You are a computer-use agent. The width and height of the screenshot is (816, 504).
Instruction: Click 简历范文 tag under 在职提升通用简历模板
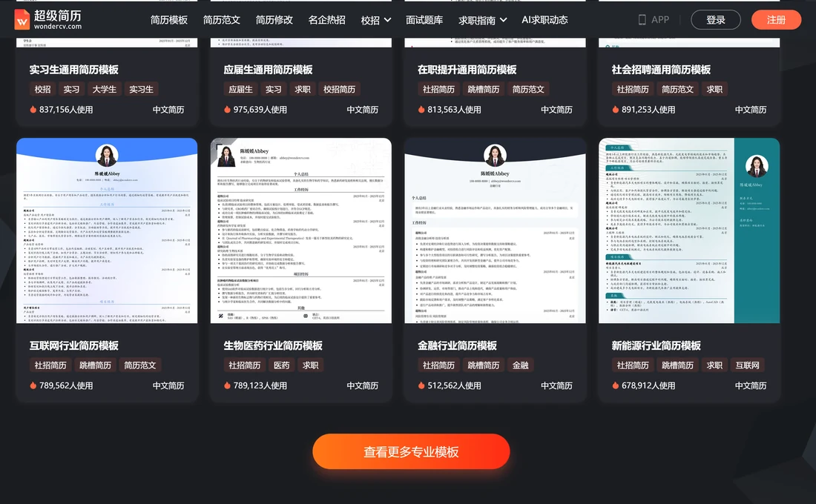(x=528, y=90)
